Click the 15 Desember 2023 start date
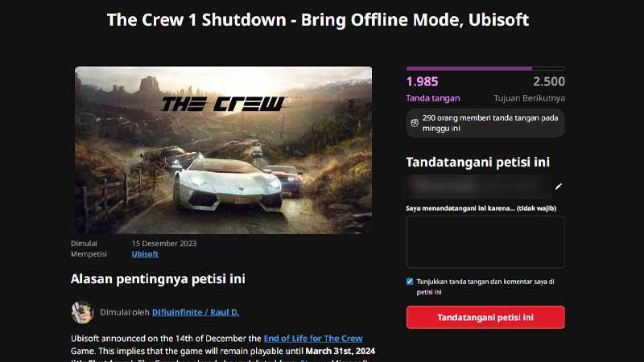 (164, 244)
